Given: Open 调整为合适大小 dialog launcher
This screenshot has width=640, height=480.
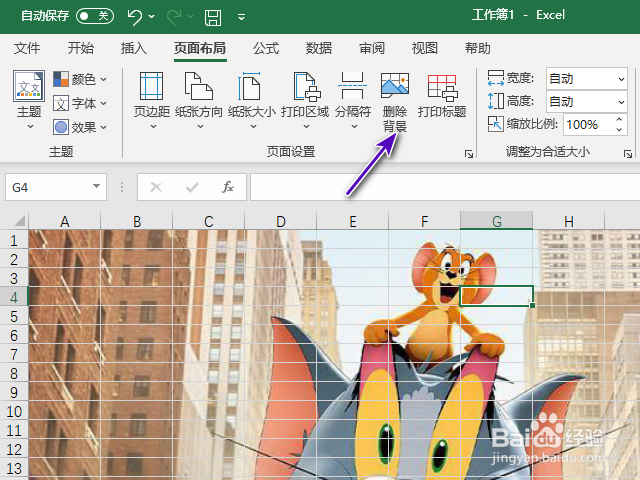Looking at the screenshot, I should pos(628,154).
